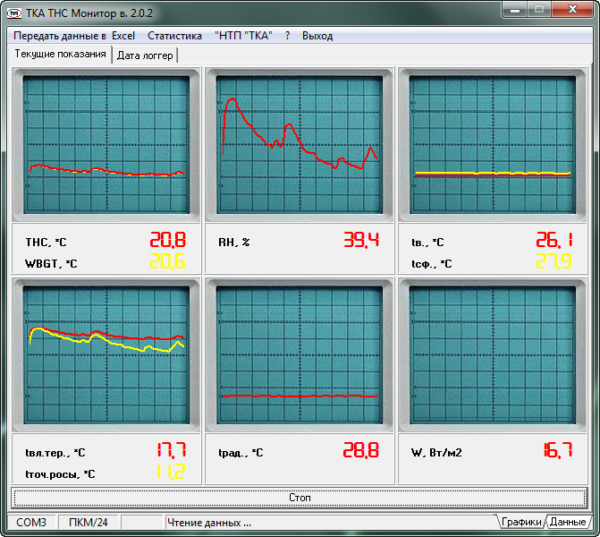
Task: Click the Выход menu item
Action: point(317,35)
